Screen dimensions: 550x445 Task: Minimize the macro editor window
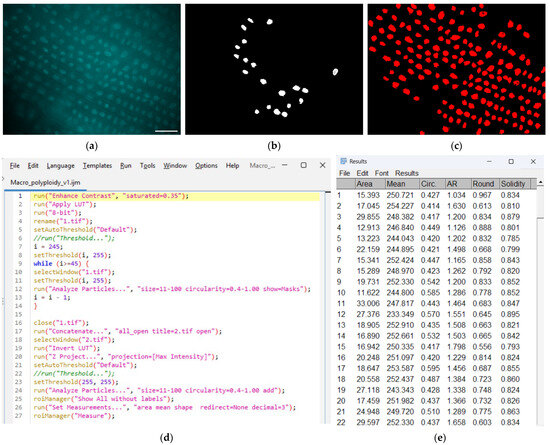[x=285, y=165]
